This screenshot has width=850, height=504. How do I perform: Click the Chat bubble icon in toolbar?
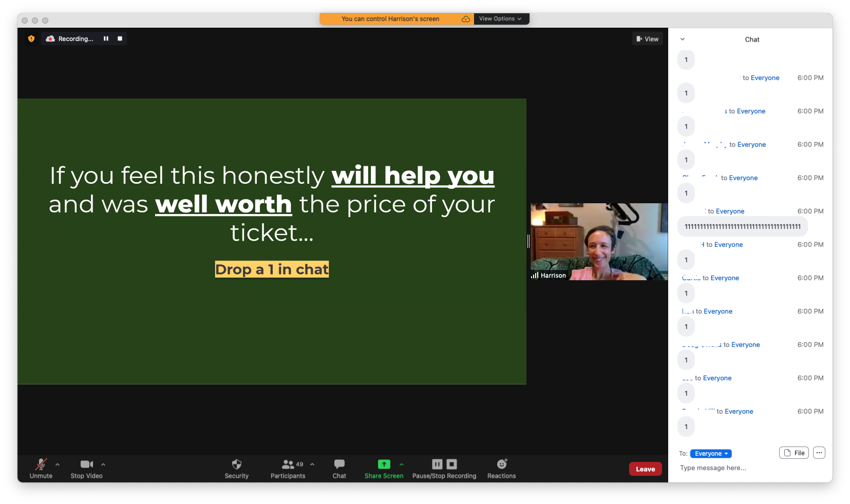click(x=339, y=464)
